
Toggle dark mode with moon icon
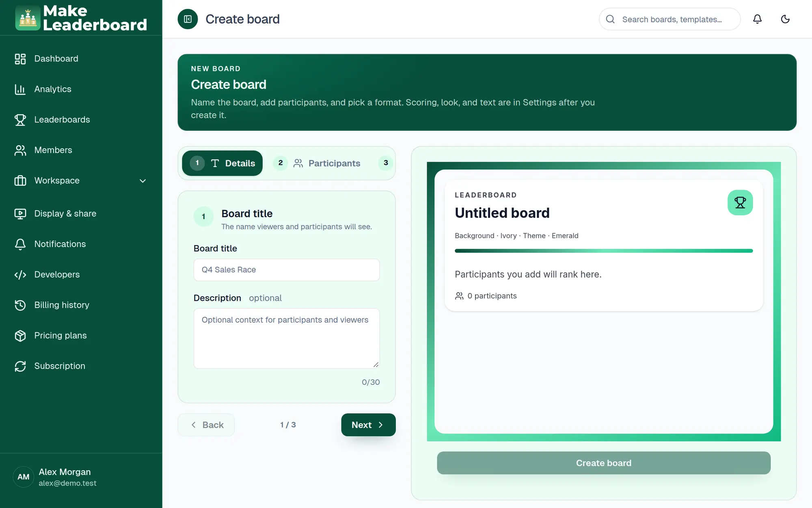pyautogui.click(x=785, y=19)
